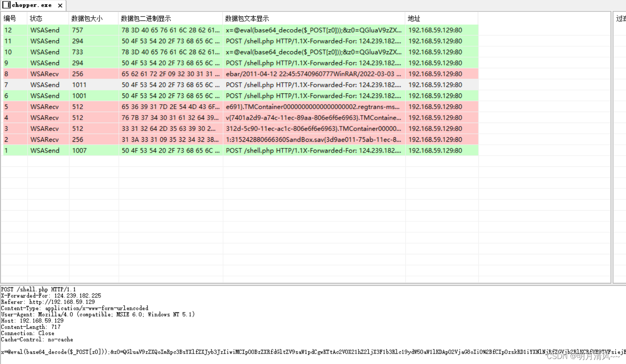Click hex data '31 3A 33 31 09 35' cell
This screenshot has width=626, height=364.
[x=171, y=139]
